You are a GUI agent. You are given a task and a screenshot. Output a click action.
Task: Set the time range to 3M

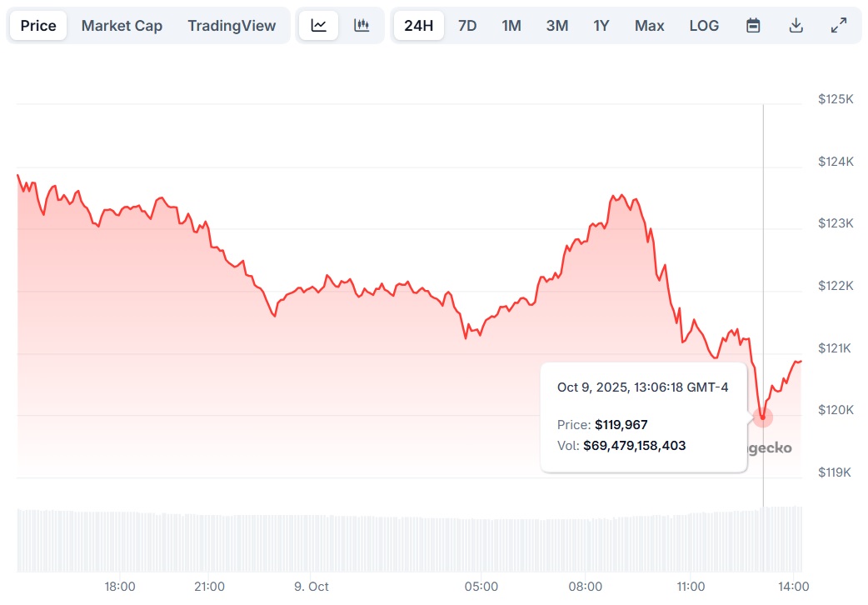click(x=557, y=26)
